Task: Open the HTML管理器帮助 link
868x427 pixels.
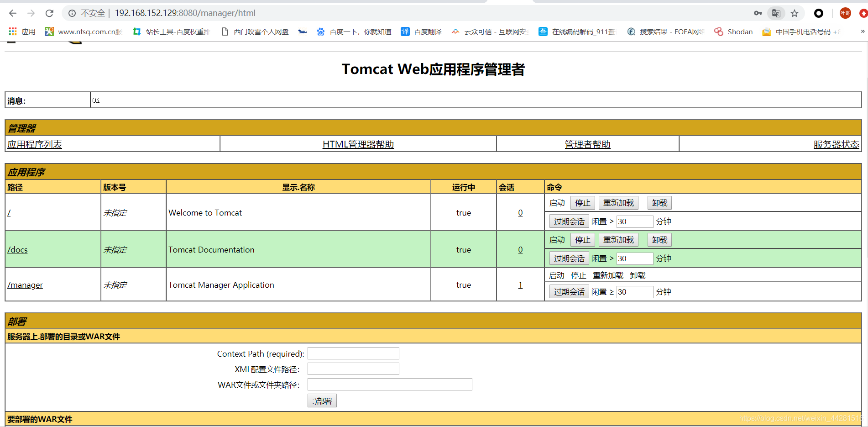Action: (358, 144)
